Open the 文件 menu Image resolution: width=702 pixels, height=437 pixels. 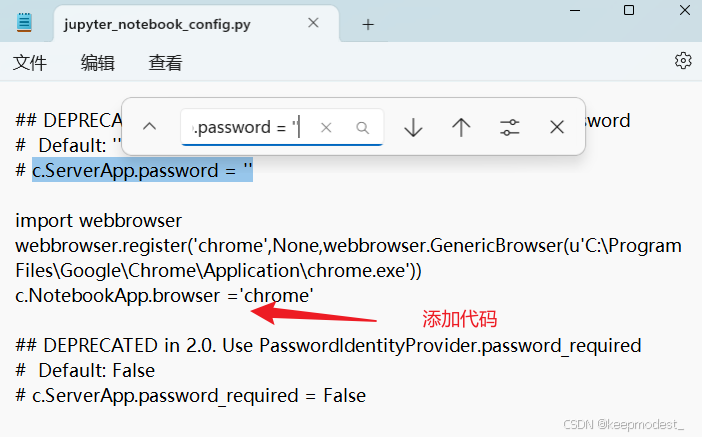(30, 63)
